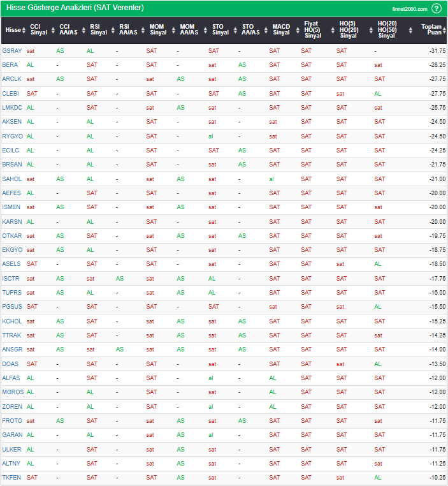Open GARAN stock link
The width and height of the screenshot is (448, 486).
tap(12, 434)
